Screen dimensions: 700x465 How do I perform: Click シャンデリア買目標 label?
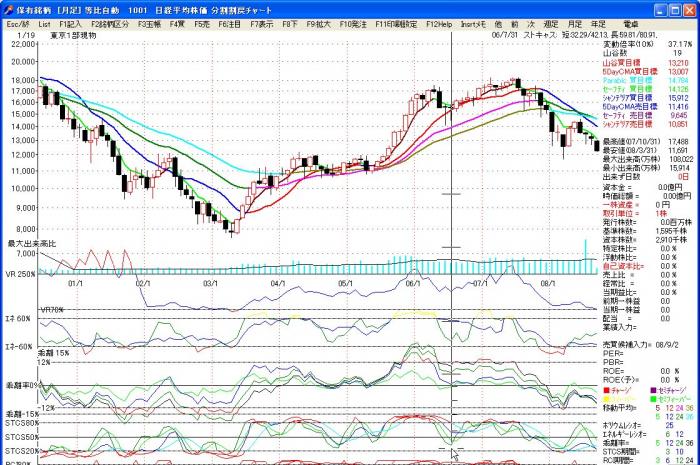[x=627, y=98]
